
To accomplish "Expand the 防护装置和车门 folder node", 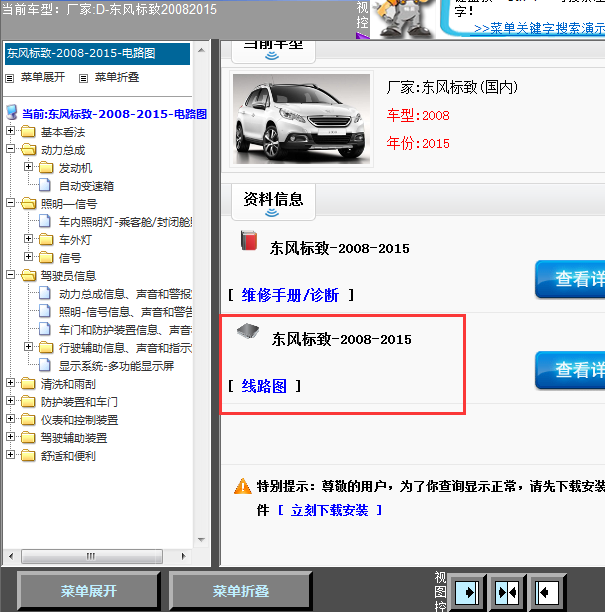I will tap(11, 401).
